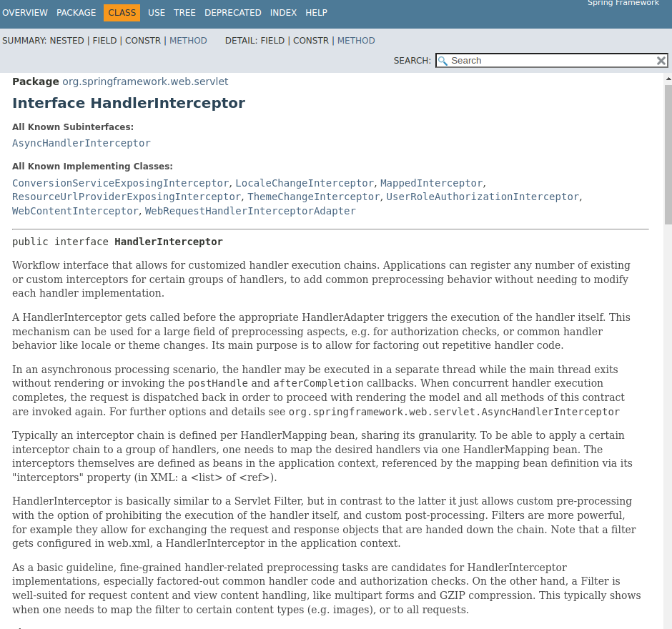The width and height of the screenshot is (672, 629).
Task: Jump to METHOD summary section
Action: tap(188, 41)
